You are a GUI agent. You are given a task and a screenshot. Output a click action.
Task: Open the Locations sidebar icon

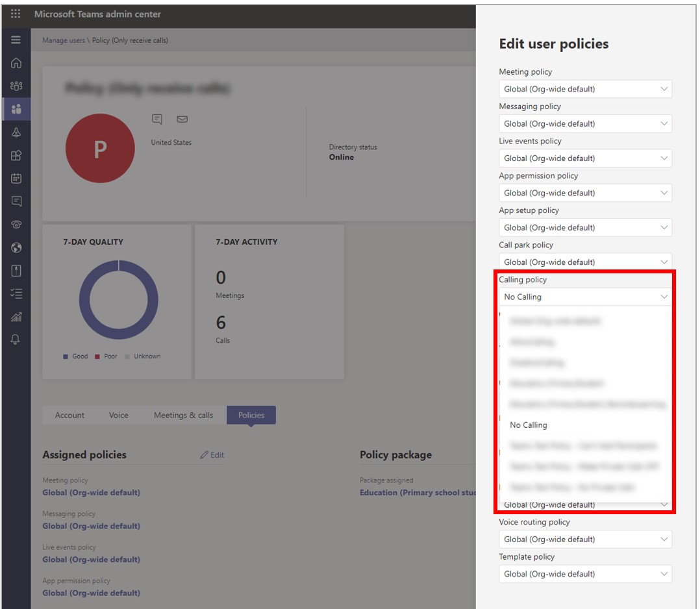click(x=16, y=132)
